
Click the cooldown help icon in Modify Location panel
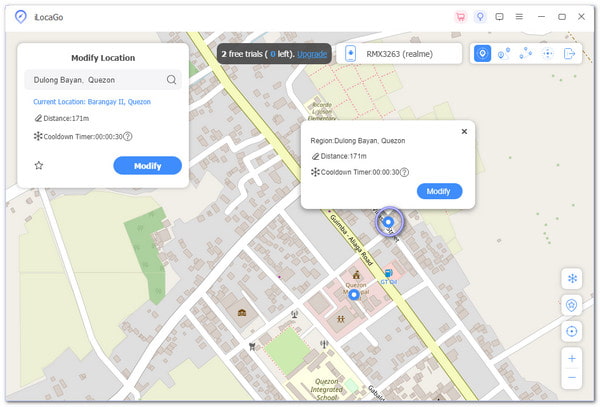coord(128,137)
